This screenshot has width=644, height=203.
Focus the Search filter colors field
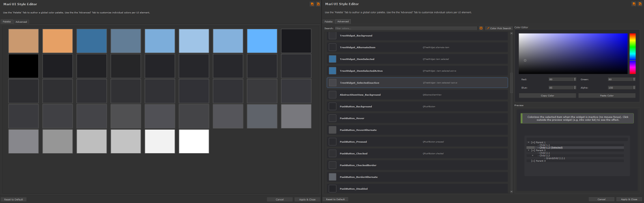point(406,28)
